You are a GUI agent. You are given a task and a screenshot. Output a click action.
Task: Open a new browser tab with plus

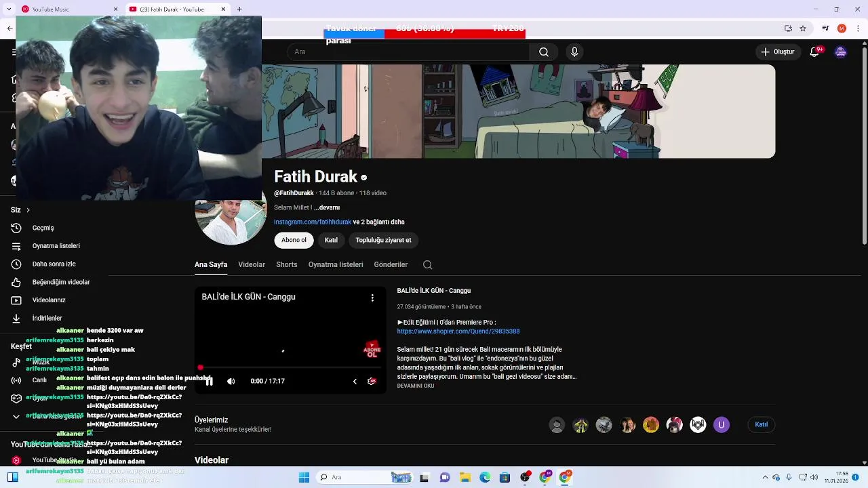tap(239, 9)
